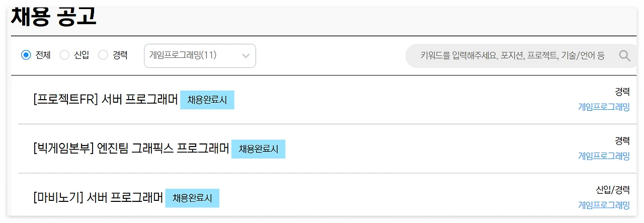The height and width of the screenshot is (223, 644).
Task: Open [마비노기] 서버 프로그래머 job posting
Action: coord(98,198)
